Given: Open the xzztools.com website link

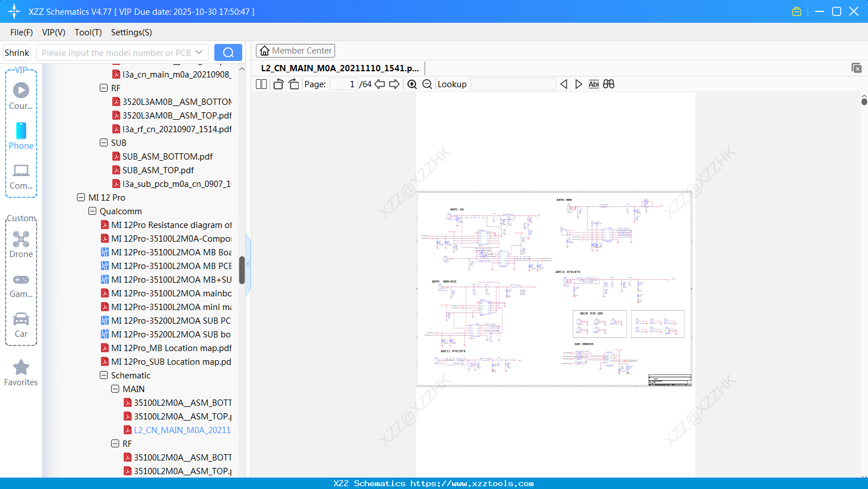Looking at the screenshot, I should pos(472,483).
